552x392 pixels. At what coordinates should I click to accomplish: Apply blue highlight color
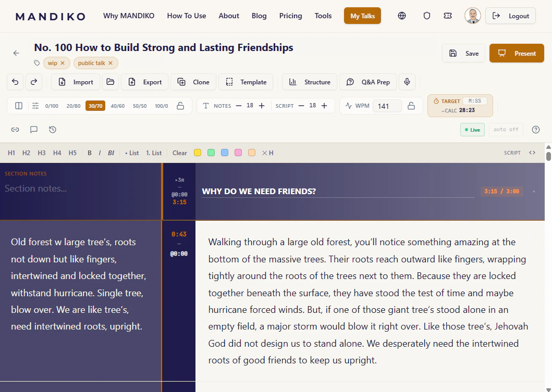225,153
